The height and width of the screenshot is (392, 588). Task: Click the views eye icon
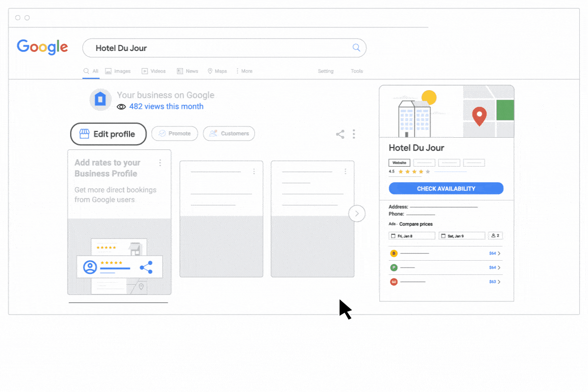[x=121, y=106]
